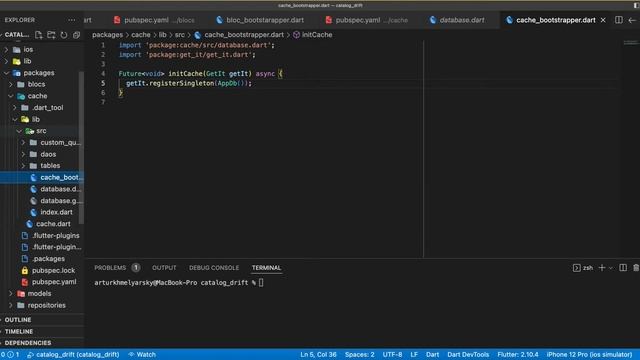Kill terminal with trash icon
The image size is (640, 360).
(x=636, y=268)
